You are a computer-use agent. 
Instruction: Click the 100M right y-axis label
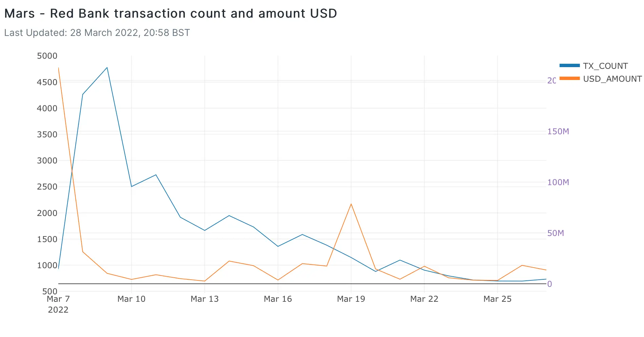[x=558, y=182]
